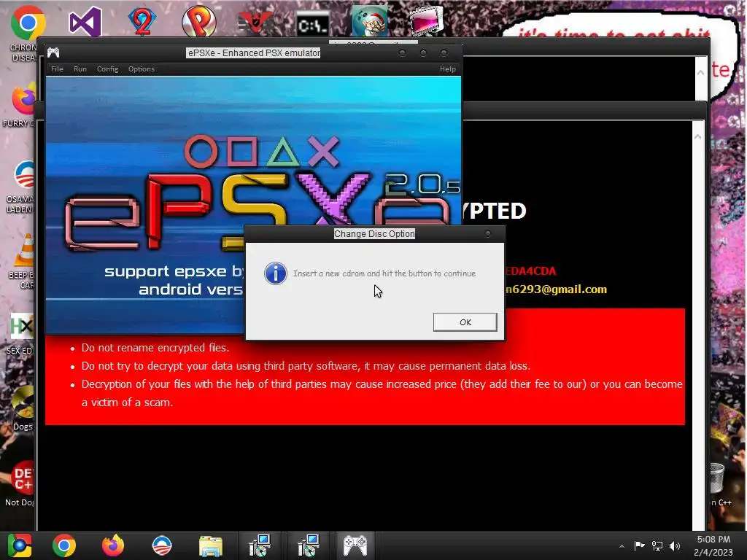Show hidden tray icons arrow
Screen dimensions: 747x560
click(x=622, y=546)
